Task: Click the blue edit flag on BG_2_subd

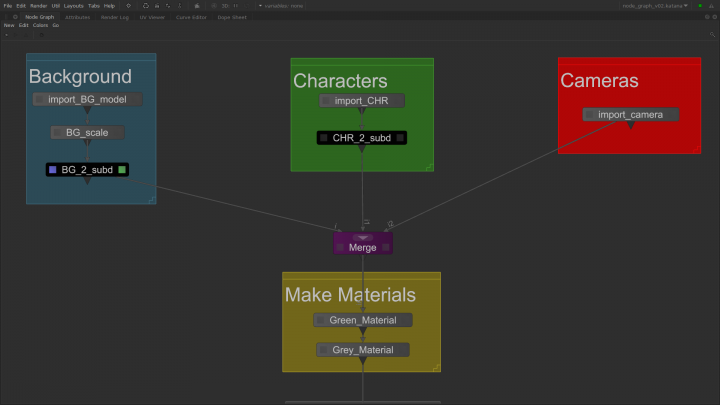Action: [53, 170]
